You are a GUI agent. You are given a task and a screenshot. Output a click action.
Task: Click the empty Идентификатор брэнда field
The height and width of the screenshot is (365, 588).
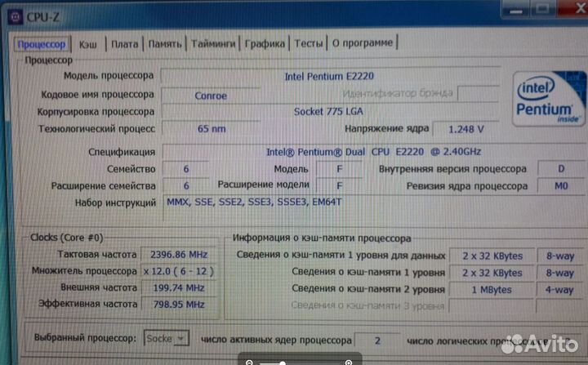(x=478, y=93)
